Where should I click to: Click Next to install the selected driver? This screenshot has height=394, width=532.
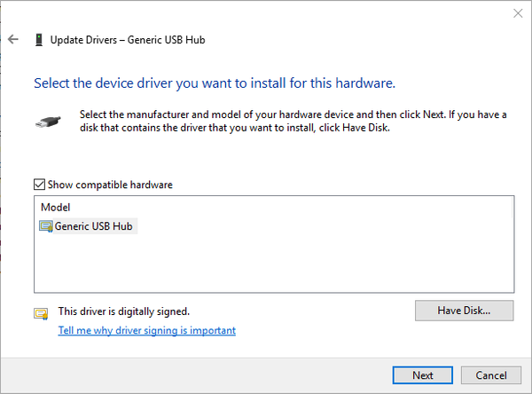[423, 374]
